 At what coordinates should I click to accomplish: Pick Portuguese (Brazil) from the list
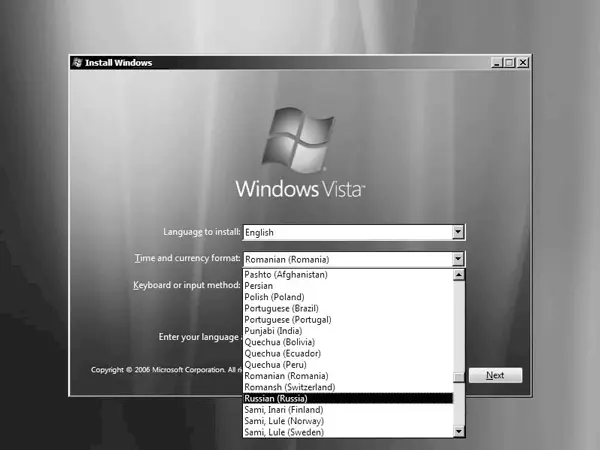click(x=348, y=308)
